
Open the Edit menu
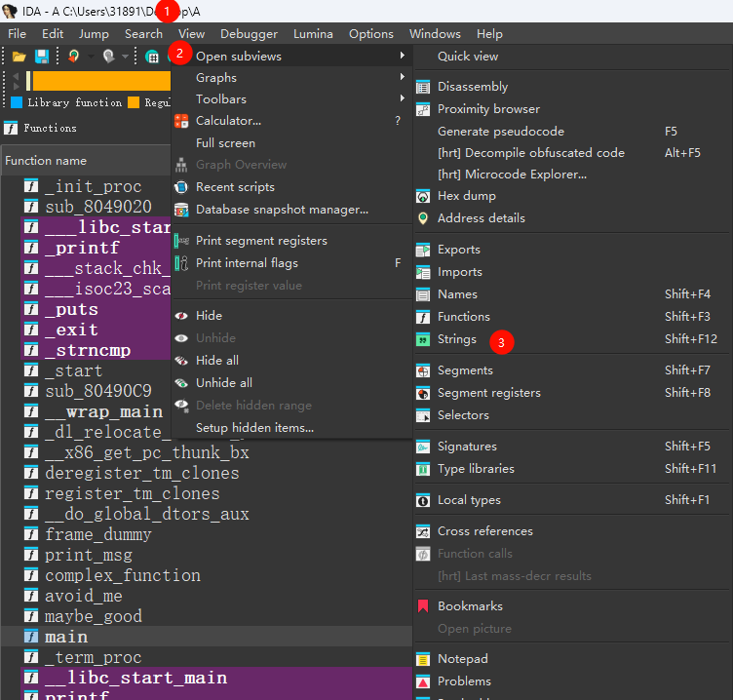[53, 34]
